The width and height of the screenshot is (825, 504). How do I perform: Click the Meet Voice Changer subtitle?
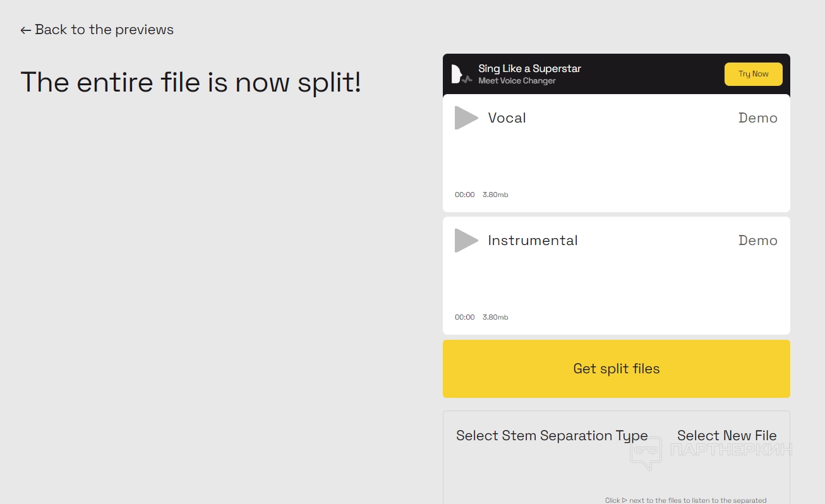517,81
